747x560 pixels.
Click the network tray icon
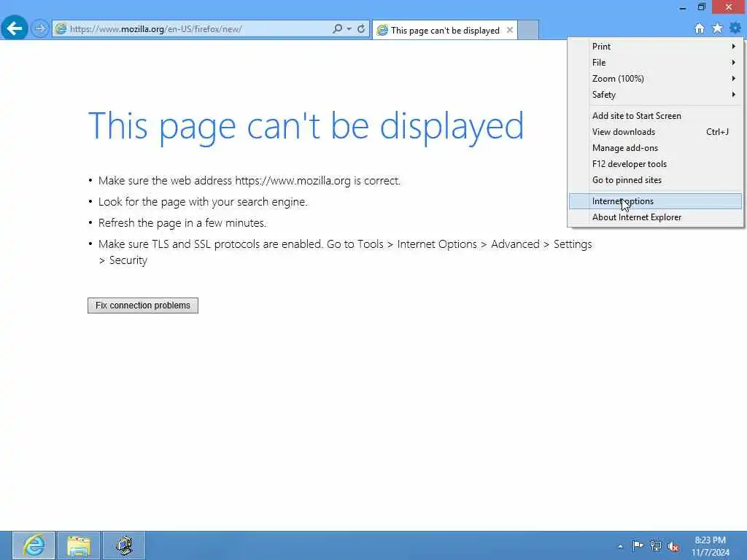656,546
